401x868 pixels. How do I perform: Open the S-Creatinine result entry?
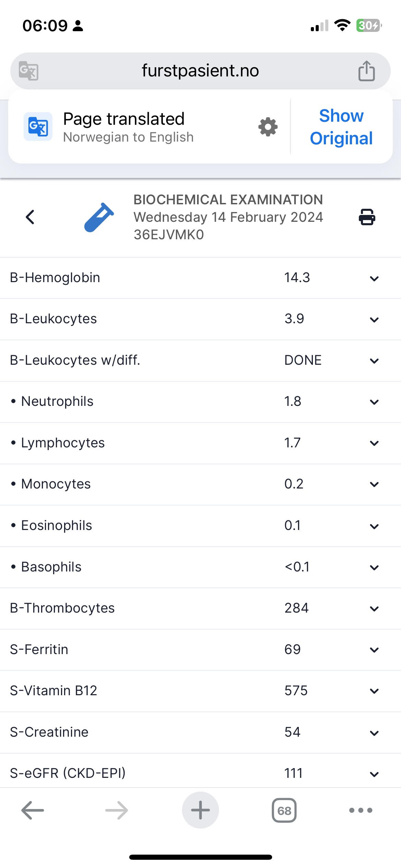click(x=374, y=733)
